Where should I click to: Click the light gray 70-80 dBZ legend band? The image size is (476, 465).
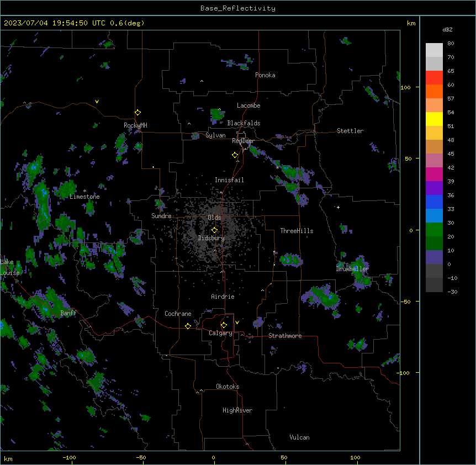434,50
